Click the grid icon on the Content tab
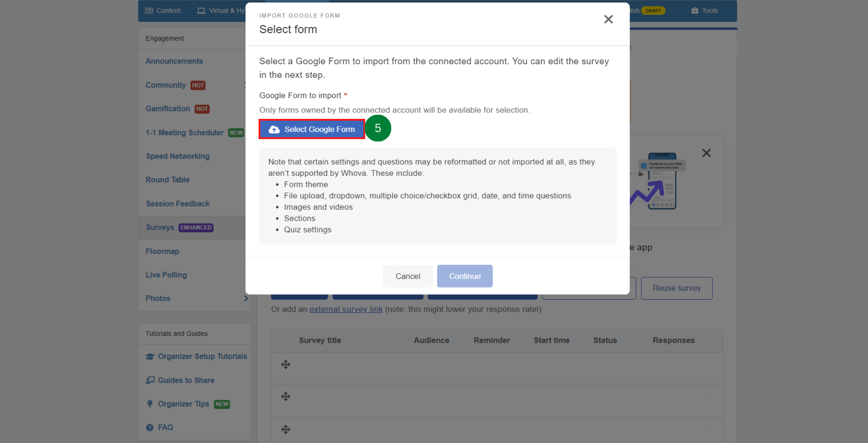The height and width of the screenshot is (443, 868). pyautogui.click(x=149, y=10)
